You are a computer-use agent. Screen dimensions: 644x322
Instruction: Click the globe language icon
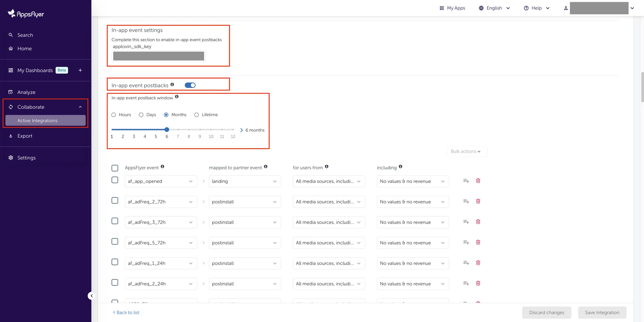pos(481,8)
